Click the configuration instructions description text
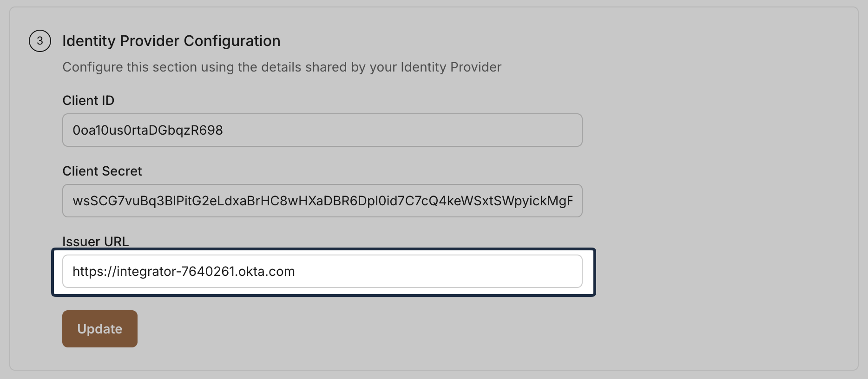This screenshot has height=379, width=868. pos(282,67)
